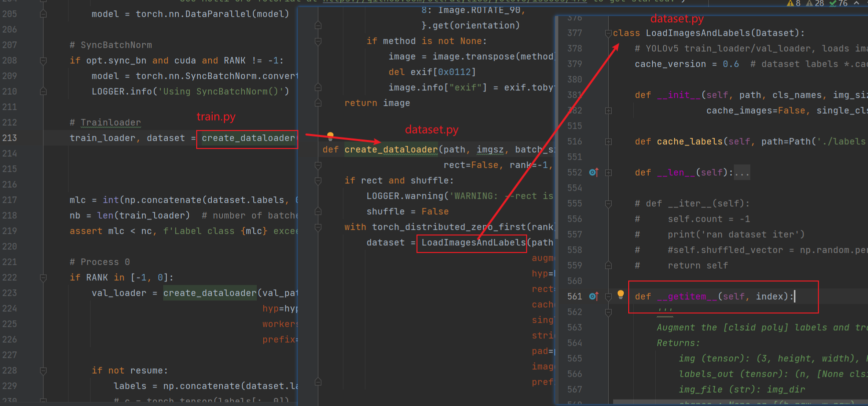Click the green typo count 76 indicator
Viewport: 868px width, 406px height.
838,3
